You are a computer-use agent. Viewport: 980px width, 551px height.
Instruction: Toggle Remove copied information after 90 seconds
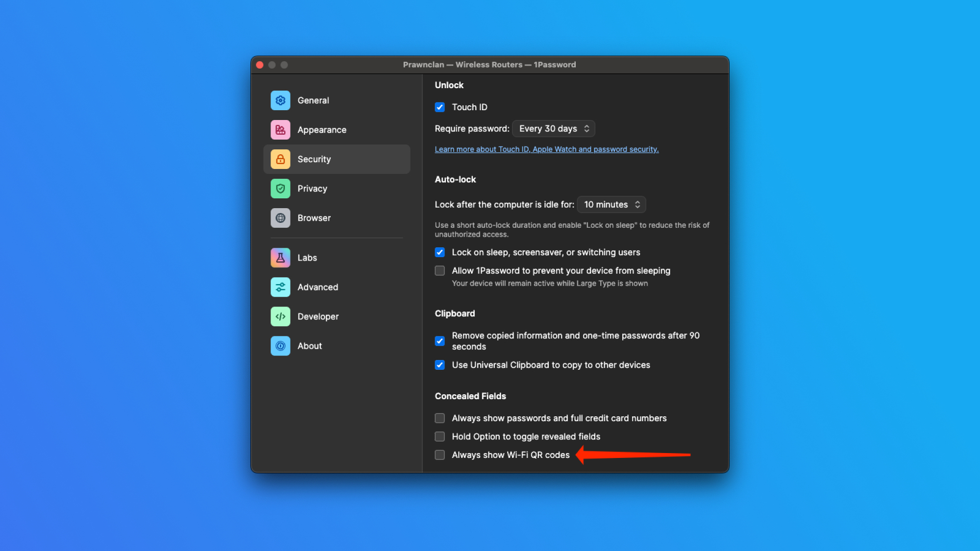pyautogui.click(x=440, y=341)
